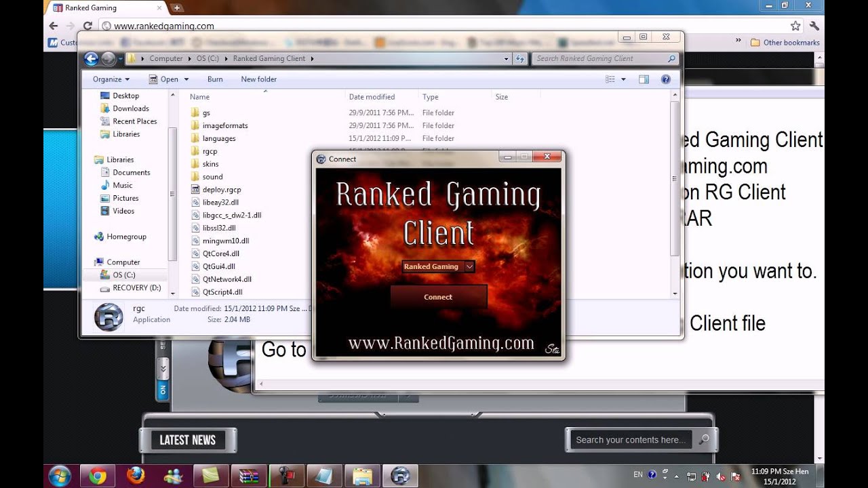Click the Search Ranked Gaming Client field
868x488 pixels.
[604, 59]
